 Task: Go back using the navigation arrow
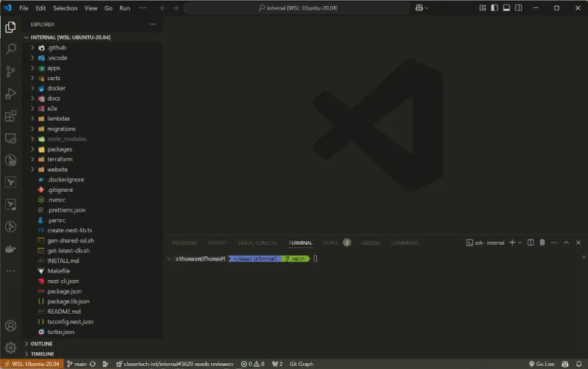[163, 8]
